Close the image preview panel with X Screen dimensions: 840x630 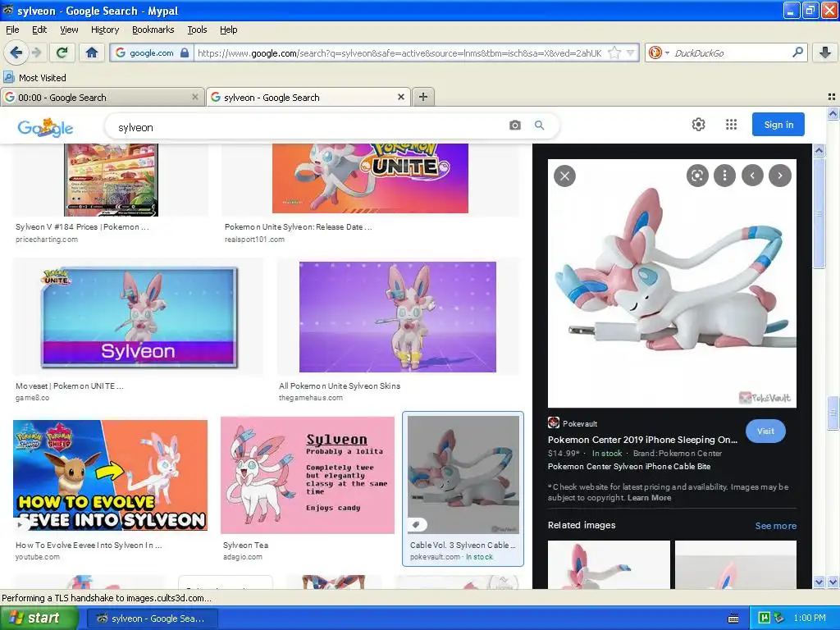(x=564, y=176)
